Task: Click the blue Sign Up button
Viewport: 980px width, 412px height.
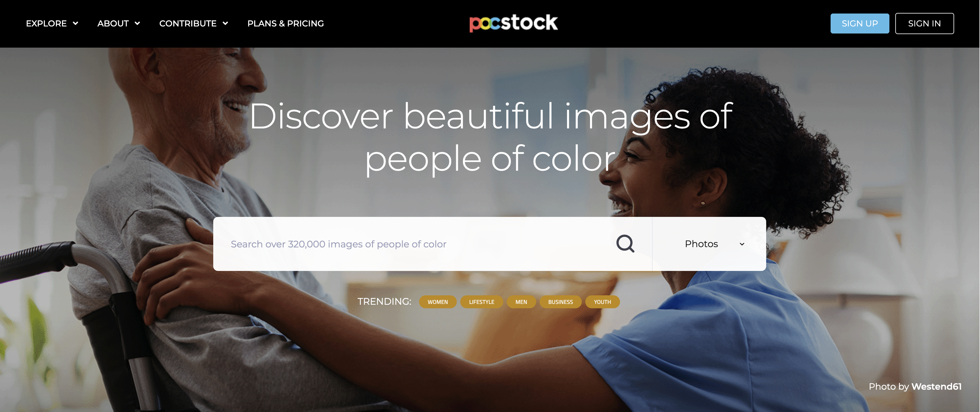Action: coord(860,24)
